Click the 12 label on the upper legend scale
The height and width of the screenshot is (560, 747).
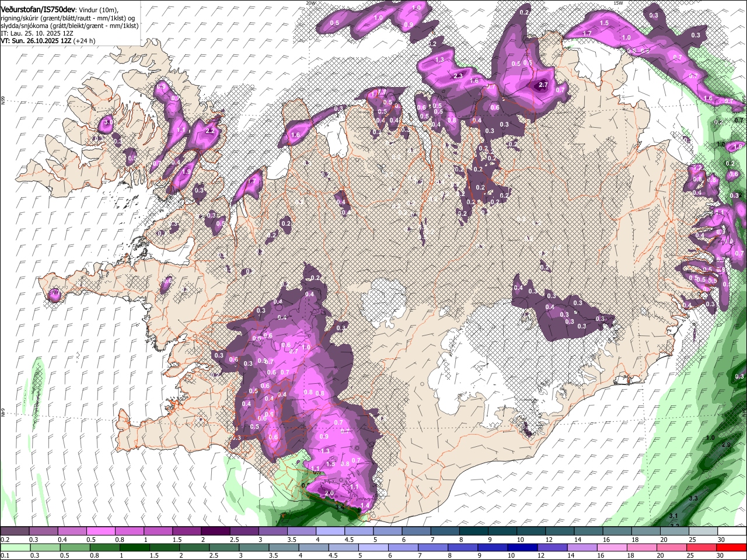click(549, 540)
